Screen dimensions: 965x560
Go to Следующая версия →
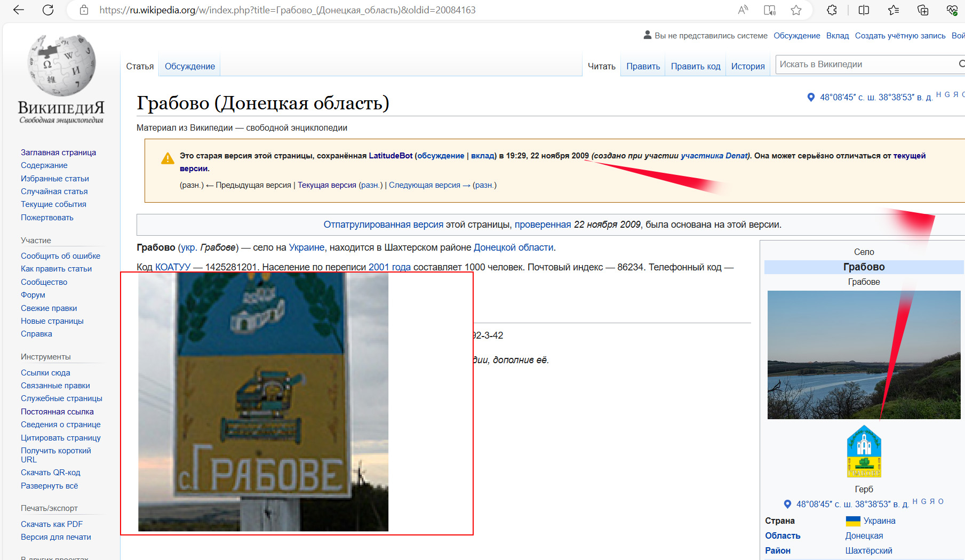click(429, 185)
